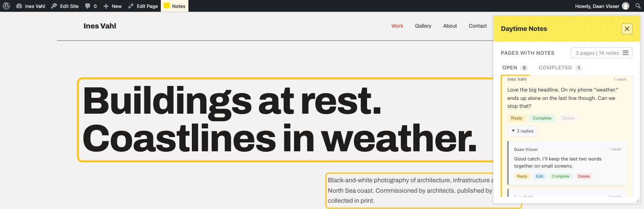
Task: Open the Contact navigation link
Action: point(478,26)
